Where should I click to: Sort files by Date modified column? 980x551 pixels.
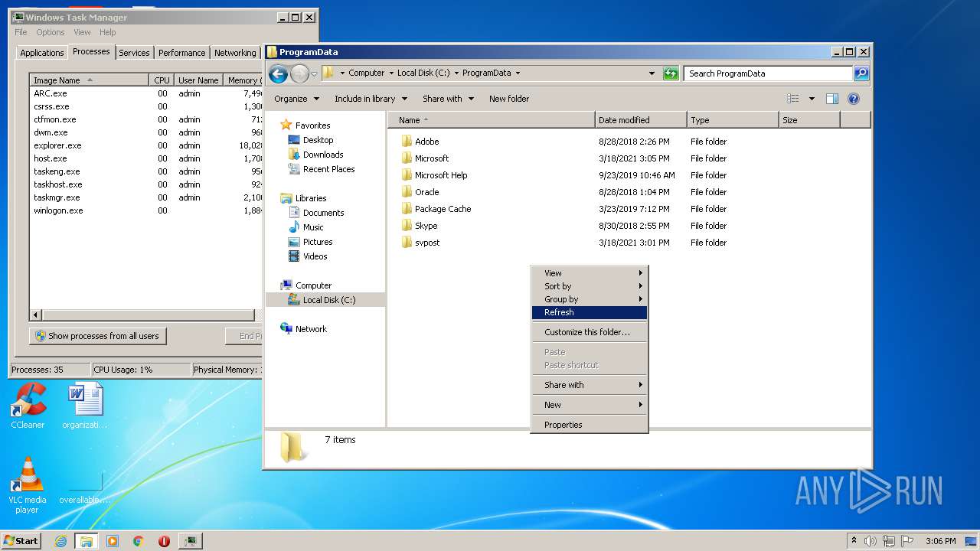640,120
